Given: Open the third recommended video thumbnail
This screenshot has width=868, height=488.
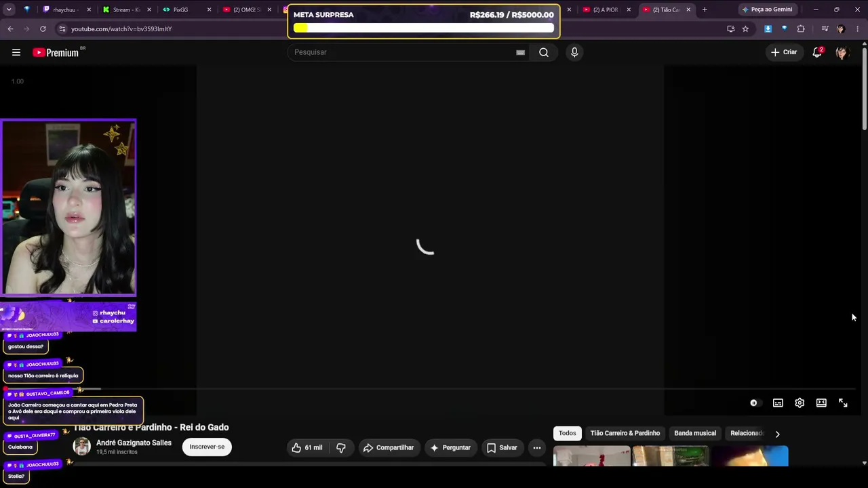Looking at the screenshot, I should [750, 456].
